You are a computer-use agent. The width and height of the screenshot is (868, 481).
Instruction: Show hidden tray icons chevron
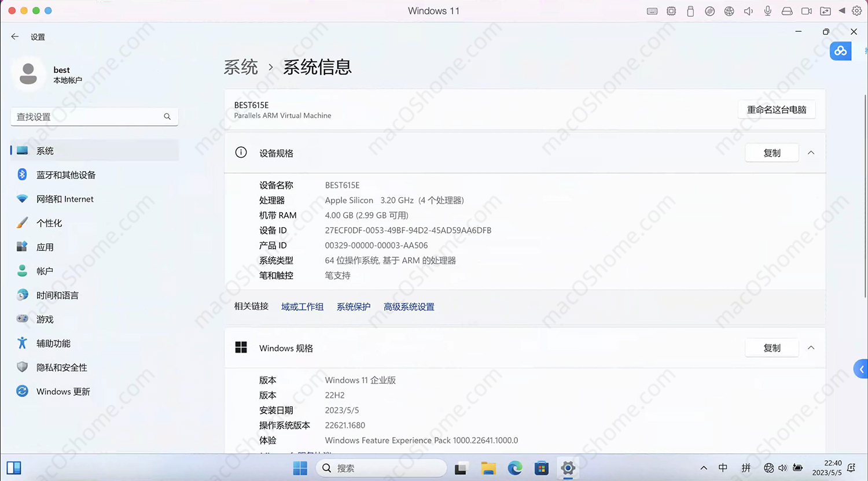(x=704, y=468)
